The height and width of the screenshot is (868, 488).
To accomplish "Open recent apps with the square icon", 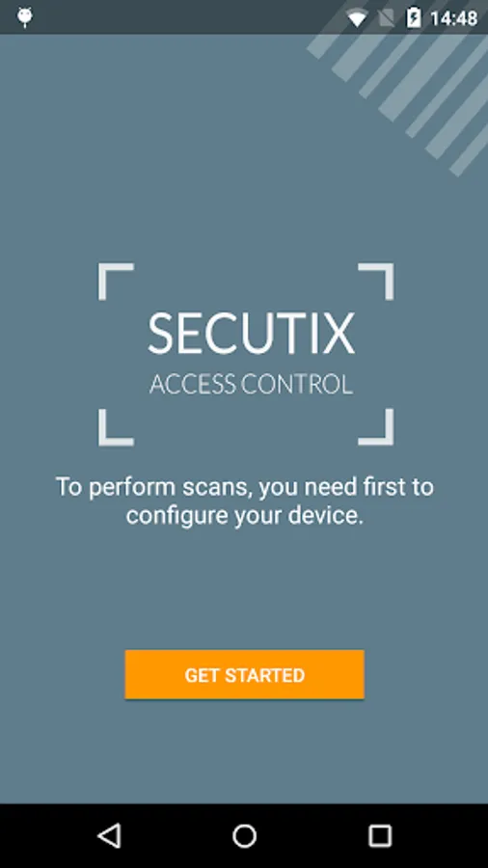I will click(x=380, y=836).
